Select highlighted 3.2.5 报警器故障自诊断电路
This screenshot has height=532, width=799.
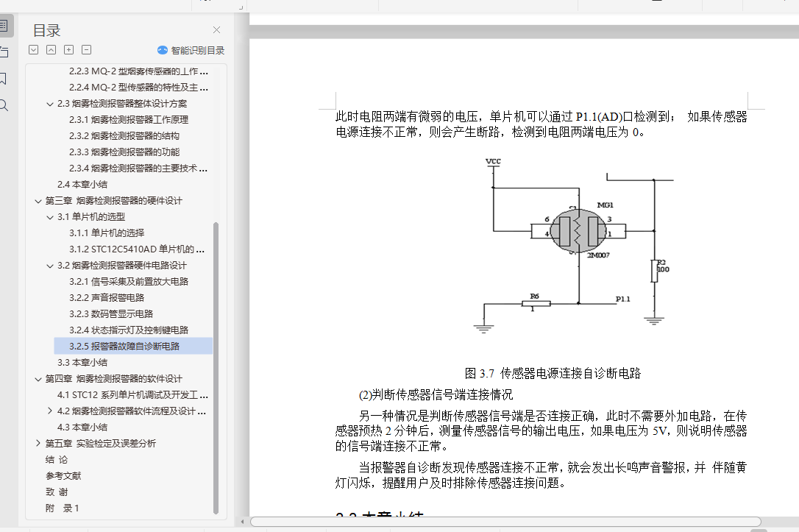tap(133, 346)
